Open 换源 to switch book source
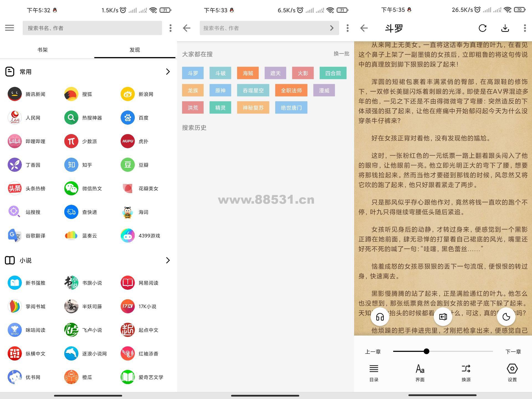 (466, 374)
